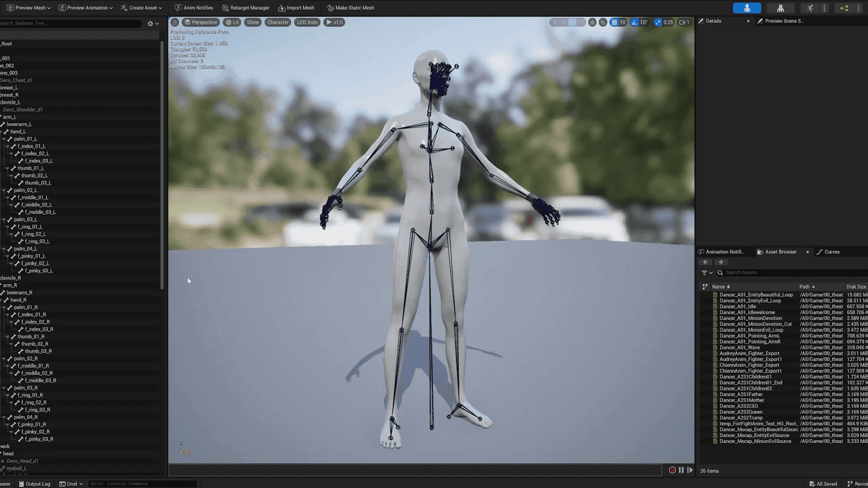This screenshot has width=868, height=488.
Task: Open the Create Asset dropdown
Action: 141,8
